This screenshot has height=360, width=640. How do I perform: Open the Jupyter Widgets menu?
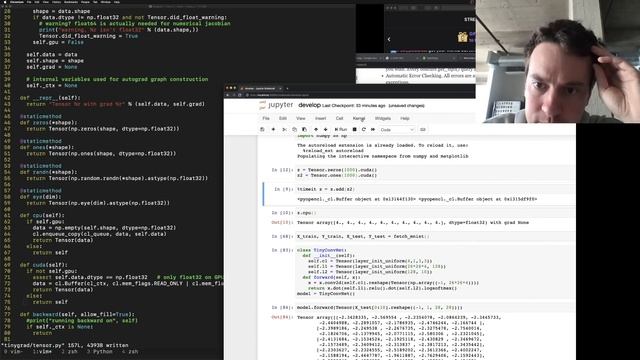pyautogui.click(x=382, y=118)
